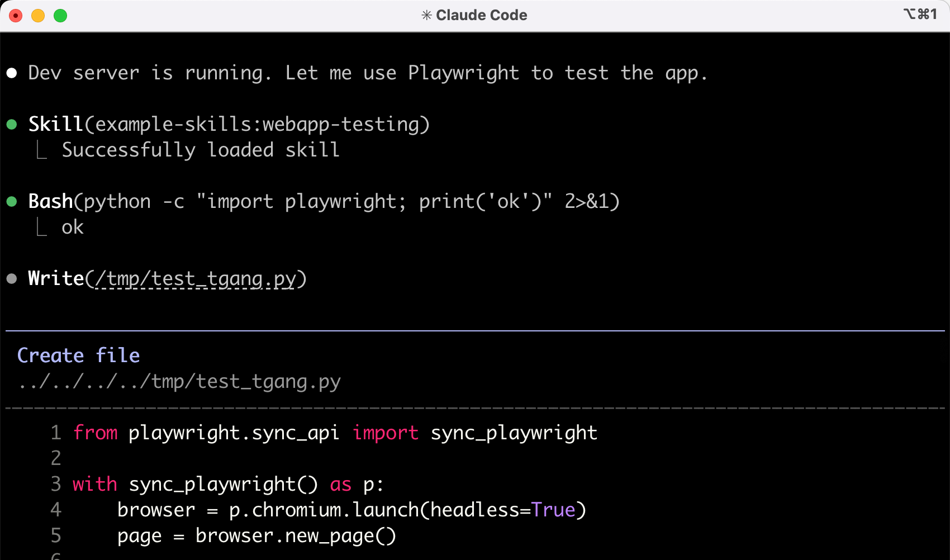The image size is (950, 560).
Task: Click the Claude Code window title text
Action: [481, 15]
